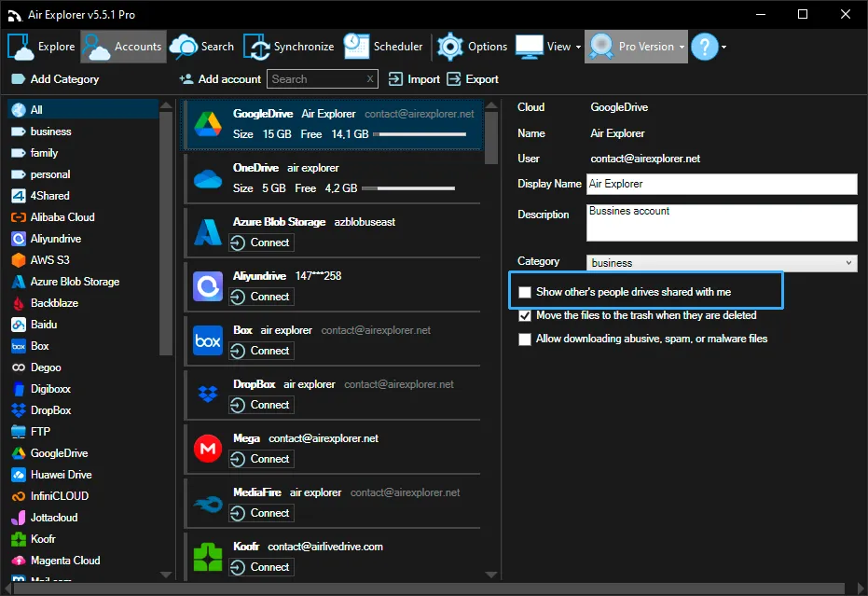Select the Magenta Cloud sidebar icon
This screenshot has height=596, width=868.
[19, 561]
